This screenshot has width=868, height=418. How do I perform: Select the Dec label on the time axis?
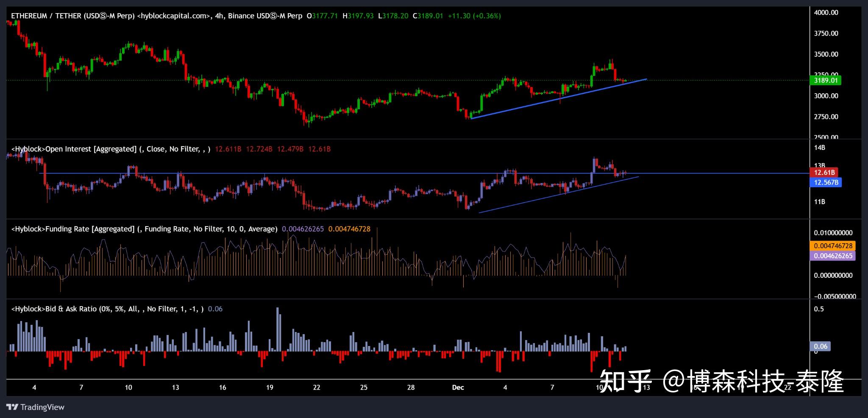(457, 387)
